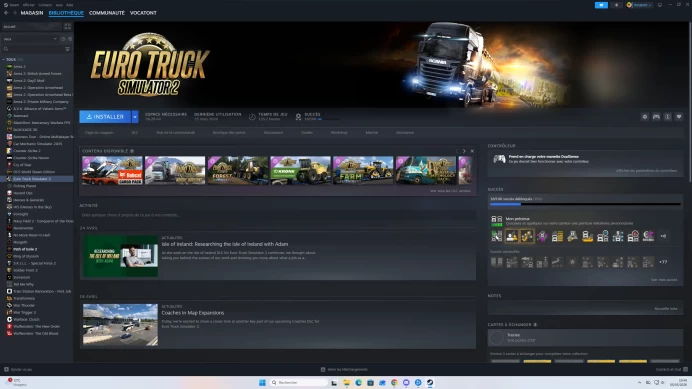Click the downloads manager icon at bottom
This screenshot has width=692, height=389.
[x=323, y=369]
